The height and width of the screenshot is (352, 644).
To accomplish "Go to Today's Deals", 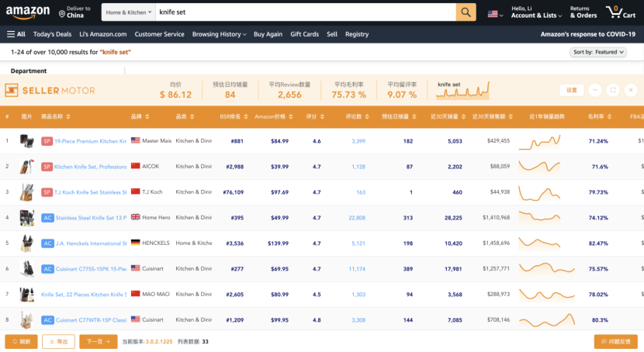I will (x=52, y=34).
